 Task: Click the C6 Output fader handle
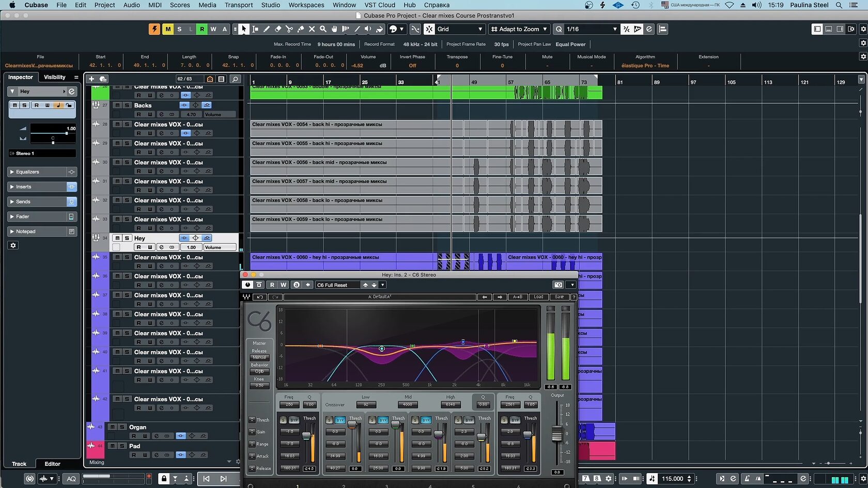pyautogui.click(x=557, y=434)
